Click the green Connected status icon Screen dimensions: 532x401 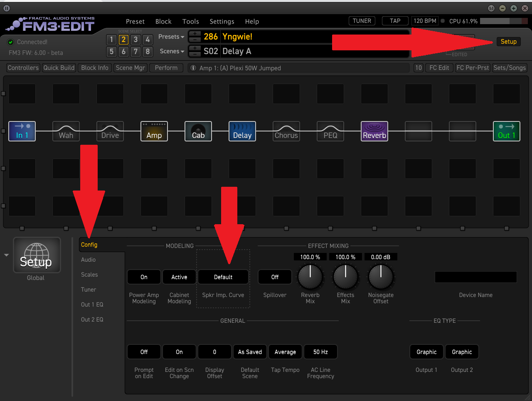click(x=11, y=42)
